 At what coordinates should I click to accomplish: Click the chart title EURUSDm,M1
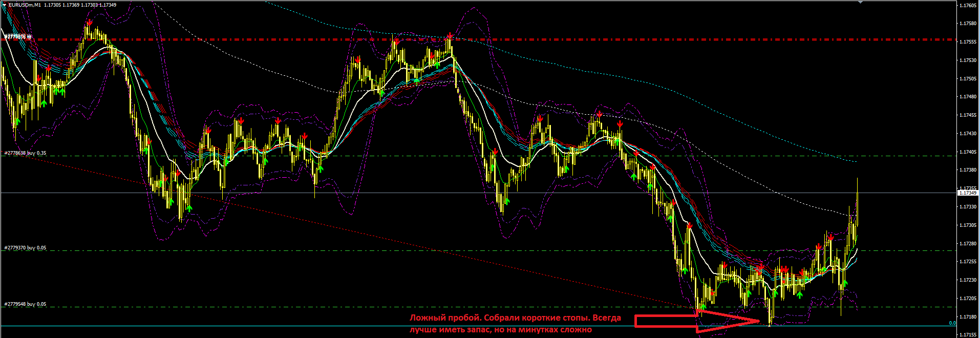pos(25,5)
